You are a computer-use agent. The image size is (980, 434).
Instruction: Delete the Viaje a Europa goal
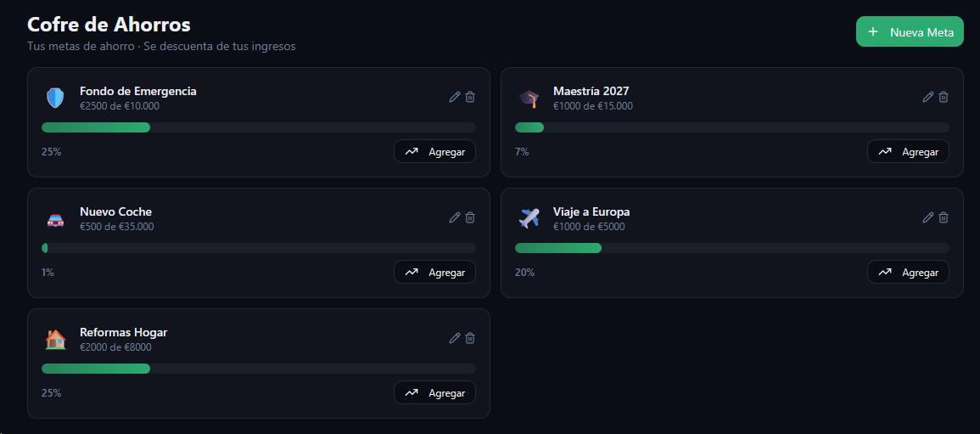click(944, 217)
